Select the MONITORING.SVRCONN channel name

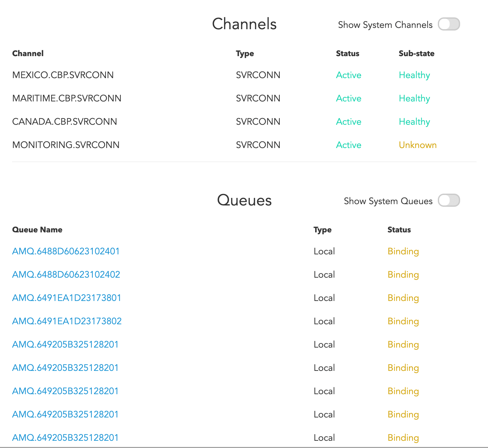tap(66, 145)
